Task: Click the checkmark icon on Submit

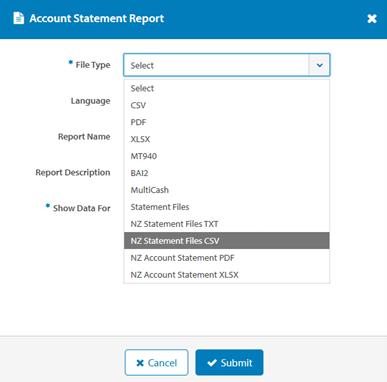Action: click(x=212, y=363)
